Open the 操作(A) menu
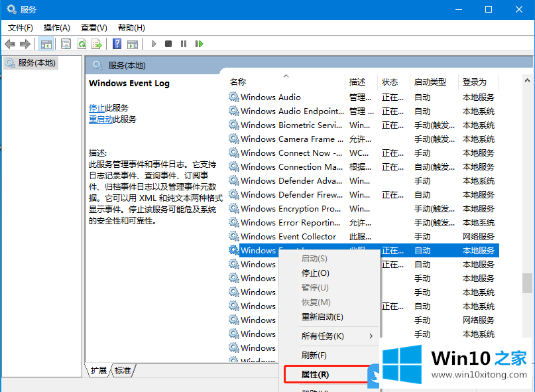 point(56,28)
